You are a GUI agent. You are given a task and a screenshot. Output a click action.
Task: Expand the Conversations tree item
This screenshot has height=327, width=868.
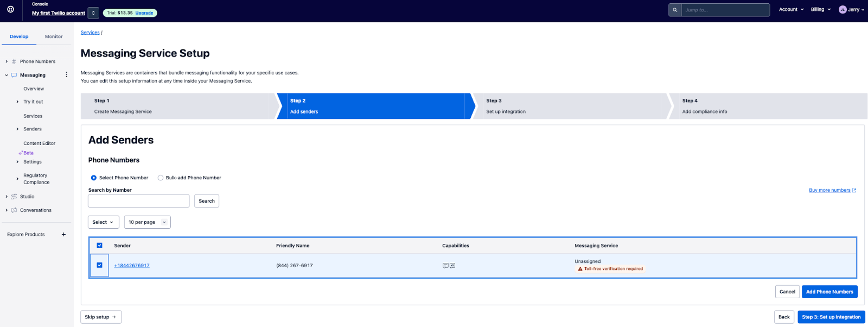tap(7, 210)
